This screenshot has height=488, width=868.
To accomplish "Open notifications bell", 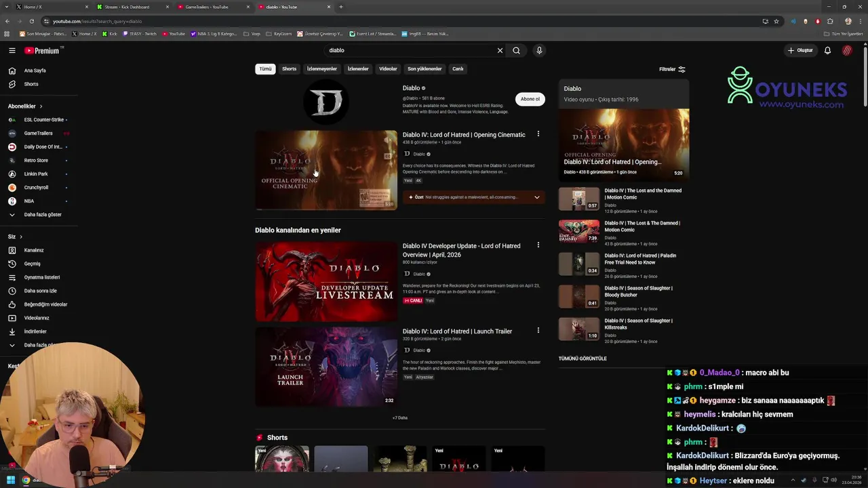I will [827, 50].
